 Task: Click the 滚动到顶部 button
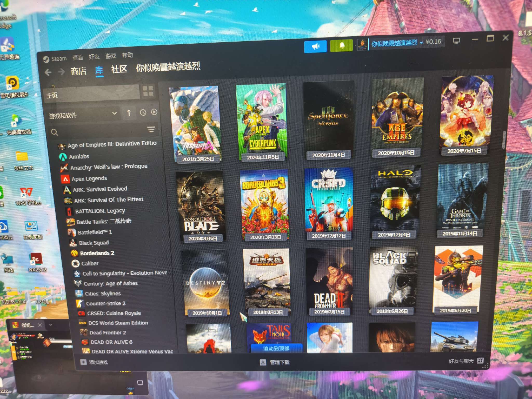[x=276, y=348]
